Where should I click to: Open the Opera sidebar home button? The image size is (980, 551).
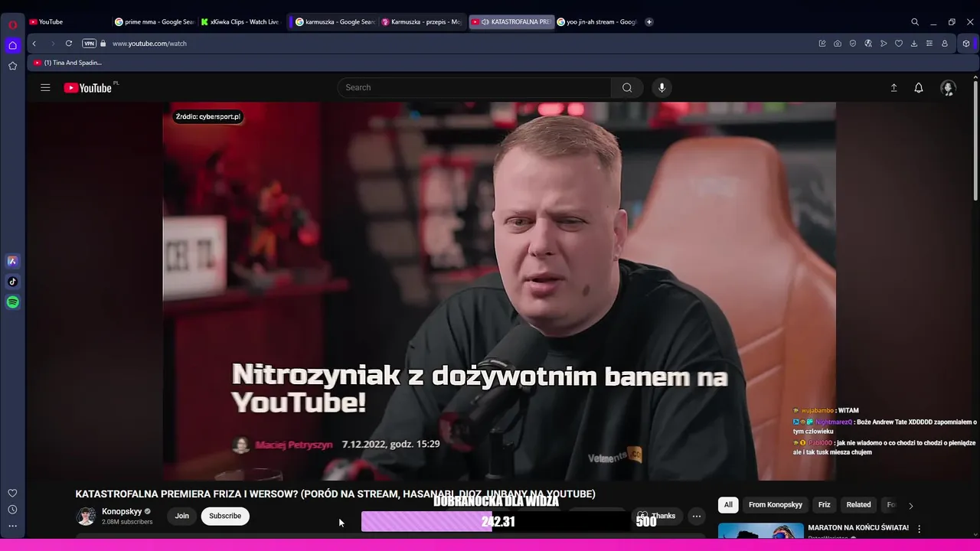(12, 46)
